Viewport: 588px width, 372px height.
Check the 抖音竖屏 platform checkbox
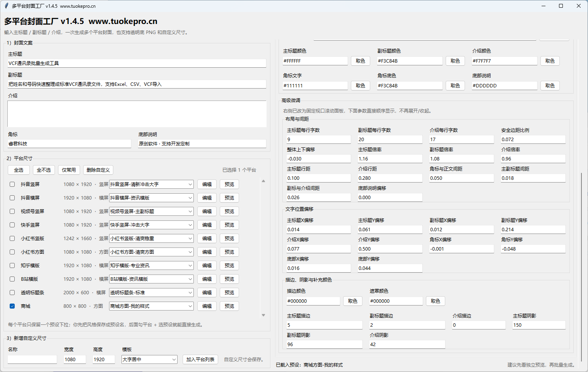[x=12, y=184]
